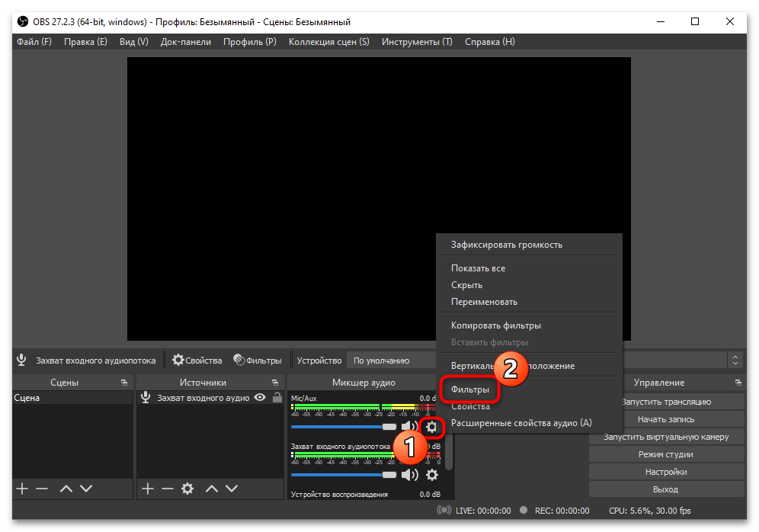759x532 pixels.
Task: Select Сцена in the scenes list
Action: tap(27, 398)
